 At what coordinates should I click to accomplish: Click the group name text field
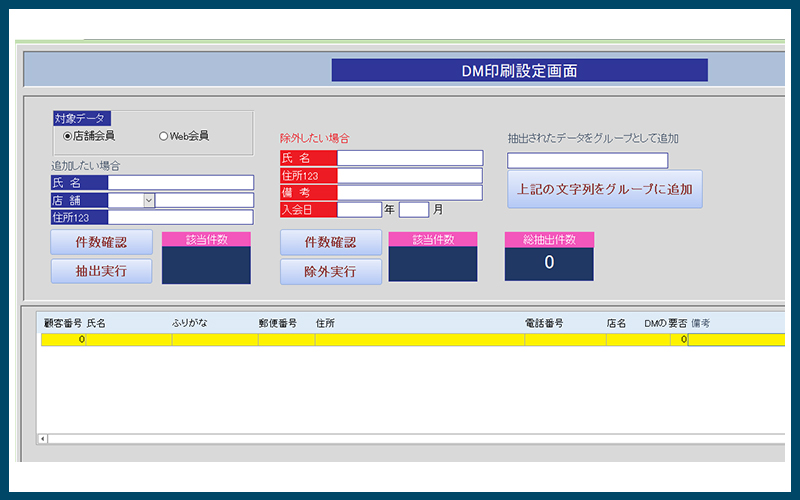(x=587, y=161)
